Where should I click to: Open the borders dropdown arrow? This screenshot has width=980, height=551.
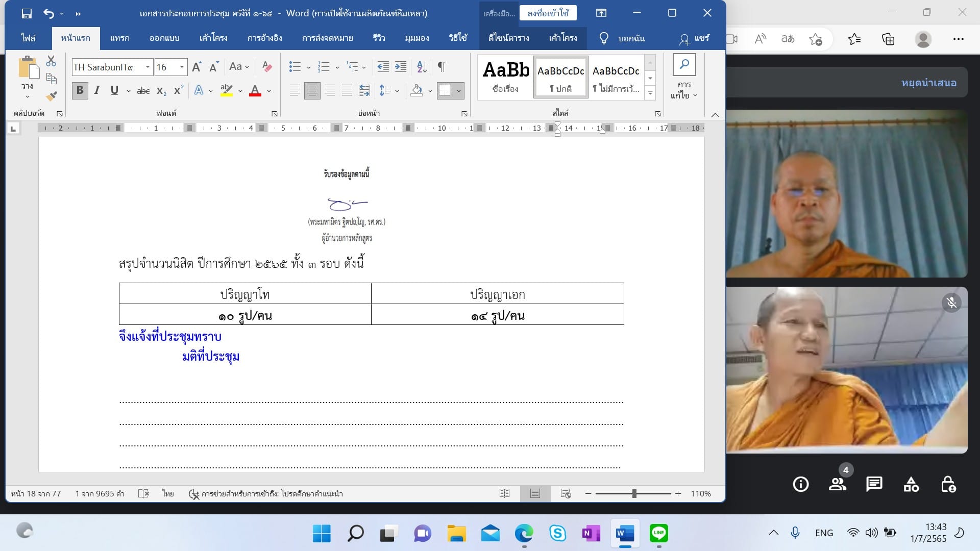459,91
